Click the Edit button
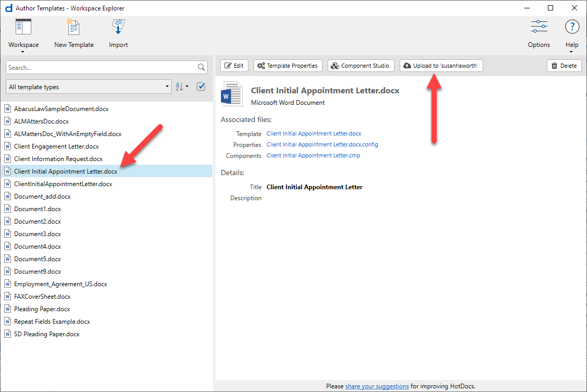This screenshot has height=392, width=587. pos(234,66)
